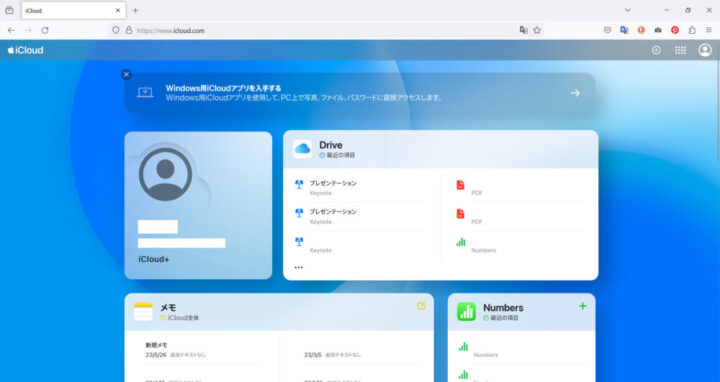
Task: Expand the Drive card three-dot menu
Action: 298,267
